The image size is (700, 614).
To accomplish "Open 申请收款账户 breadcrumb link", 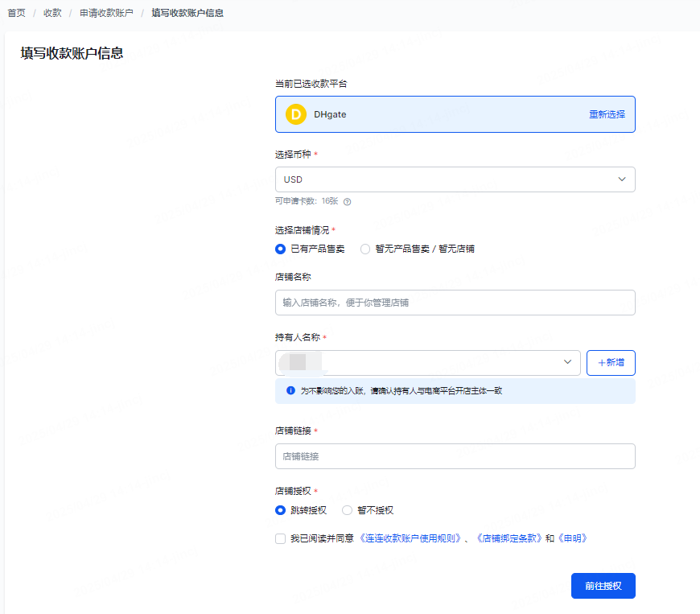I will click(106, 14).
